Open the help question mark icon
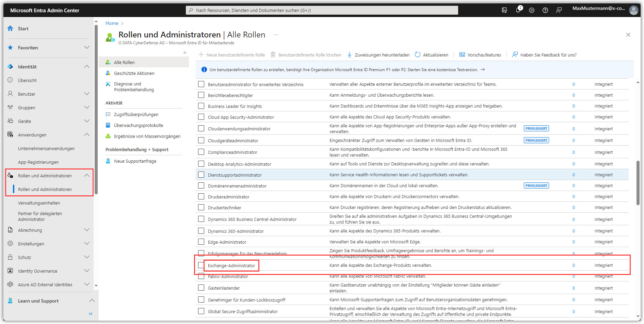Image resolution: width=644 pixels, height=324 pixels. [545, 10]
